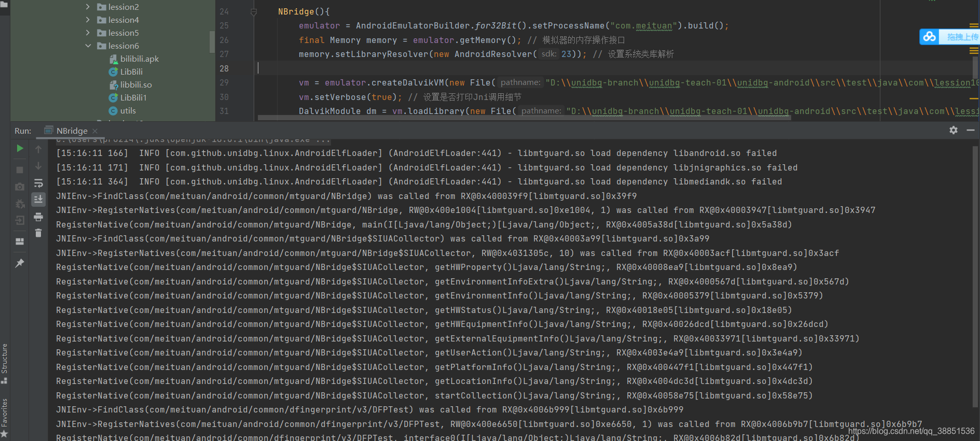Screen dimensions: 980x441
Task: Click the bilibili.apk file icon
Action: point(113,59)
